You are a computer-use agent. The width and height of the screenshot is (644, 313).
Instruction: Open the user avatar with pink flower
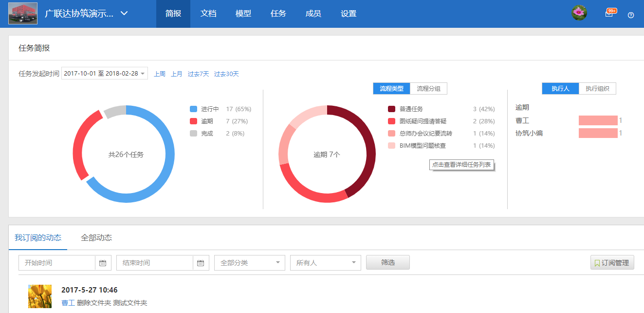point(579,13)
